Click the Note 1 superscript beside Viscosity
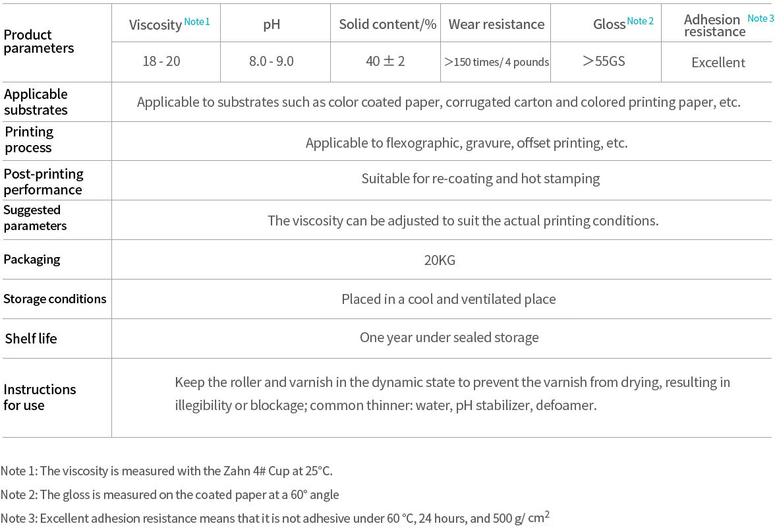 197,22
